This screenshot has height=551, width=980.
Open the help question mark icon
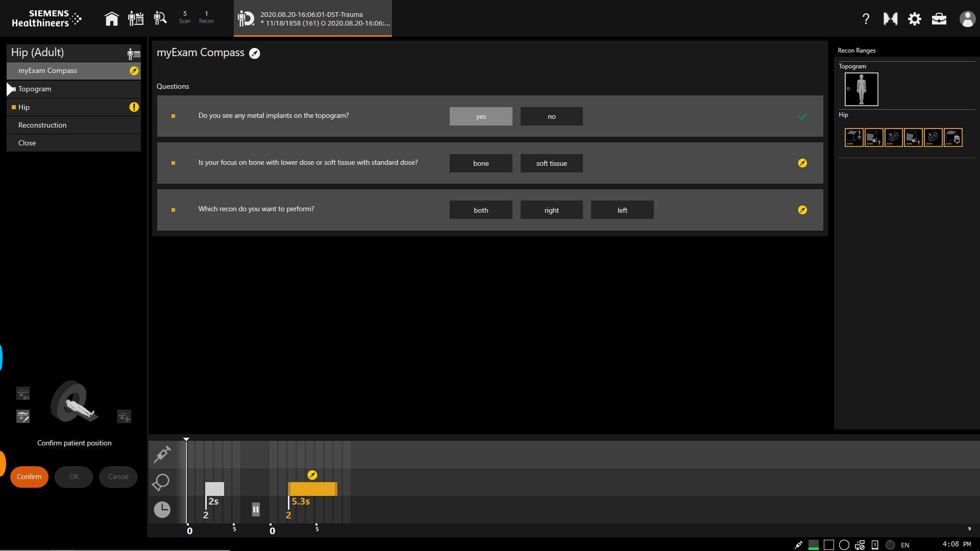(x=866, y=19)
